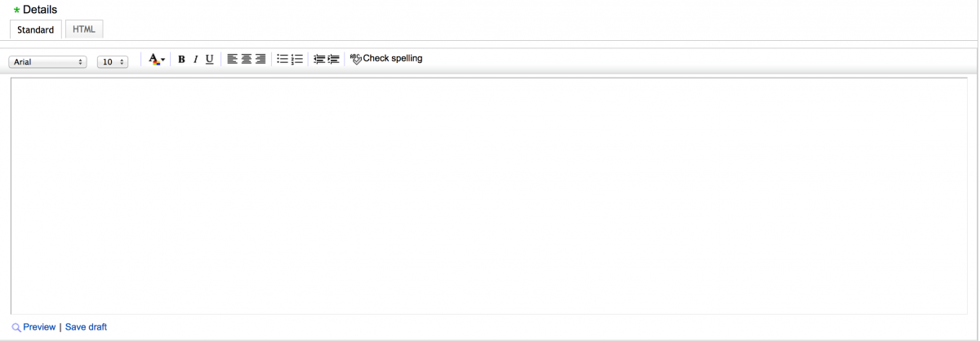This screenshot has width=980, height=341.
Task: Click Check spelling button
Action: 386,59
